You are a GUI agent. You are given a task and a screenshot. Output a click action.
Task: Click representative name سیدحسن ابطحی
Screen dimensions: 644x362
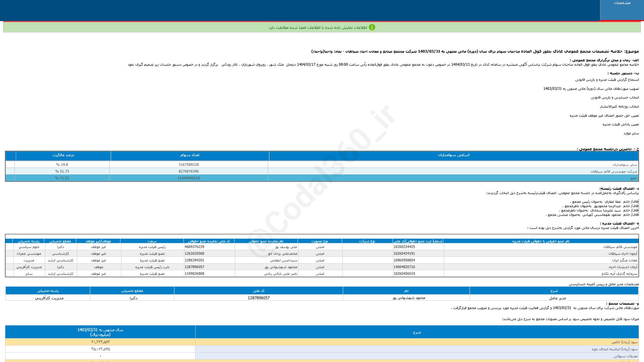pos(284,260)
